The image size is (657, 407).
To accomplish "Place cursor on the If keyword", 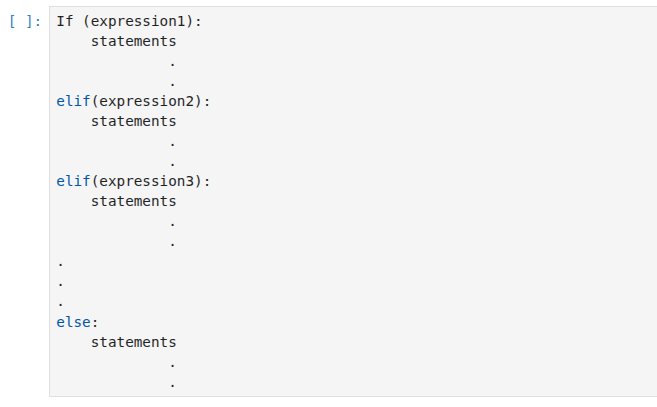I will coord(65,21).
